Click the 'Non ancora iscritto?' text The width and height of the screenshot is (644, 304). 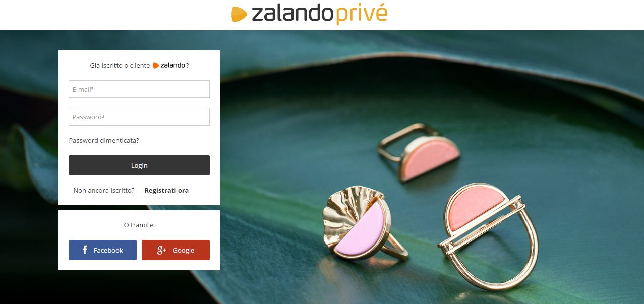104,191
